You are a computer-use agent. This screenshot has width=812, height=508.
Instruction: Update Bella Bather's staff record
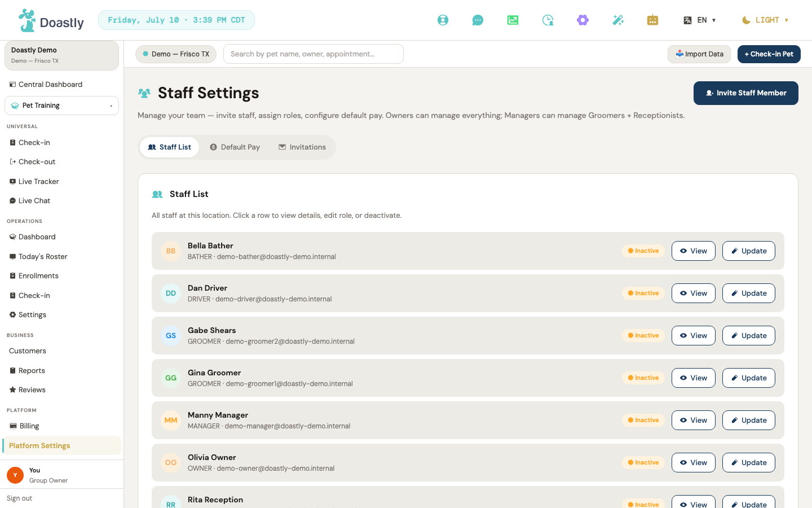click(749, 251)
